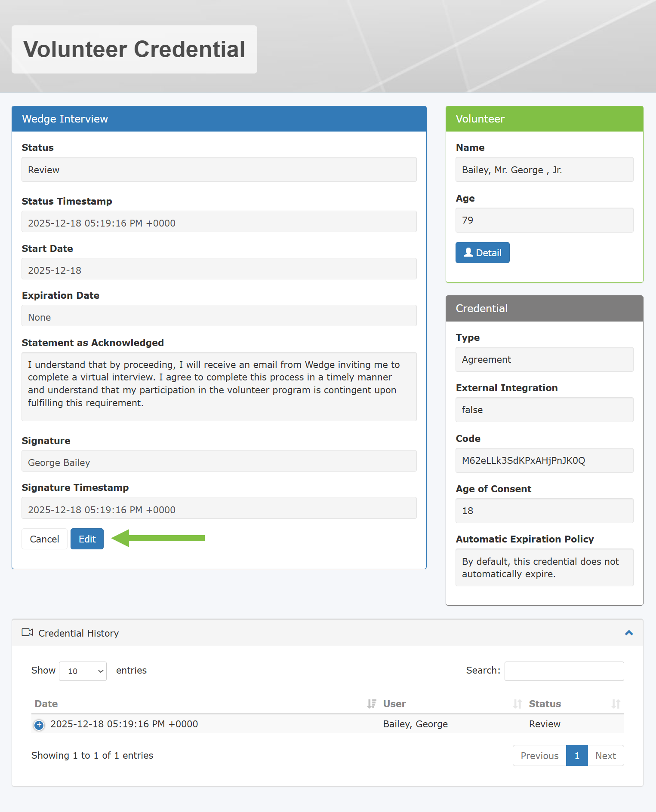The width and height of the screenshot is (656, 812).
Task: Click the External Integration value false
Action: [x=544, y=410]
